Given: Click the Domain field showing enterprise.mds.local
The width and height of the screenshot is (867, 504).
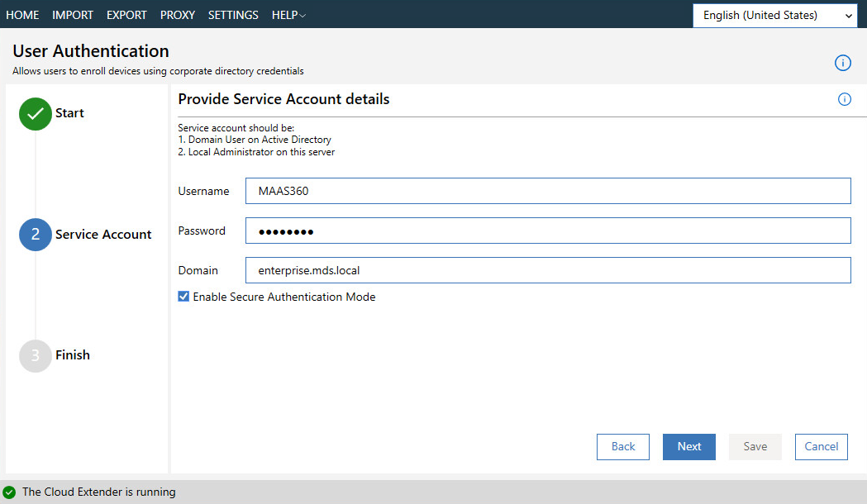Looking at the screenshot, I should 547,270.
